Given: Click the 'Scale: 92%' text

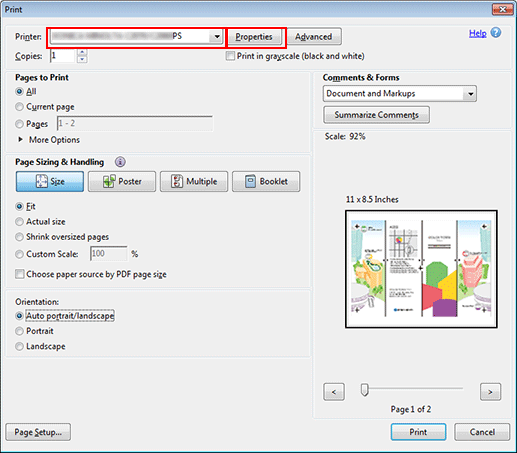Looking at the screenshot, I should coord(345,136).
